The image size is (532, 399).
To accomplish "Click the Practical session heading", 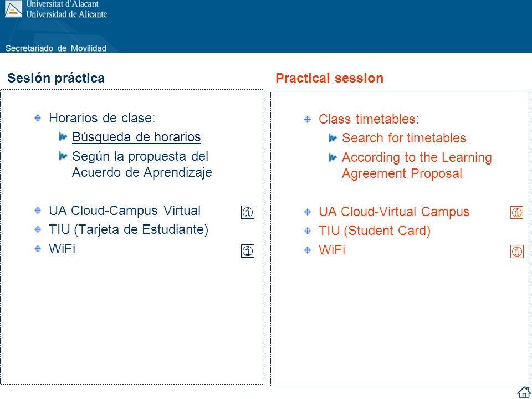I will (x=329, y=78).
